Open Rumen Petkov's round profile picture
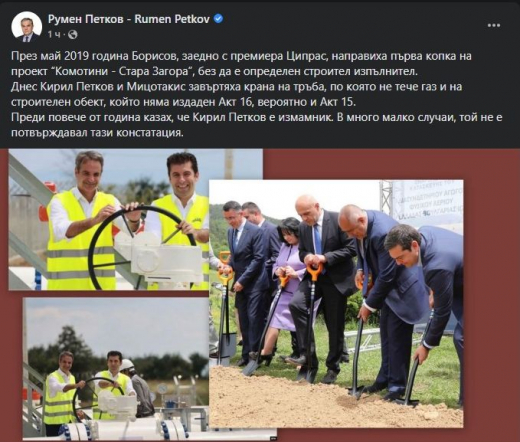Image resolution: width=520 pixels, height=442 pixels. [27, 27]
